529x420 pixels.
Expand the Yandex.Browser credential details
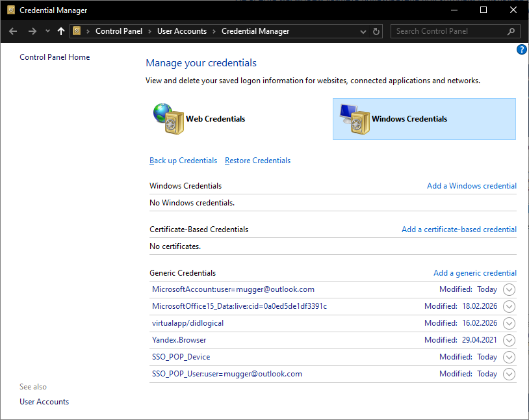(x=509, y=340)
